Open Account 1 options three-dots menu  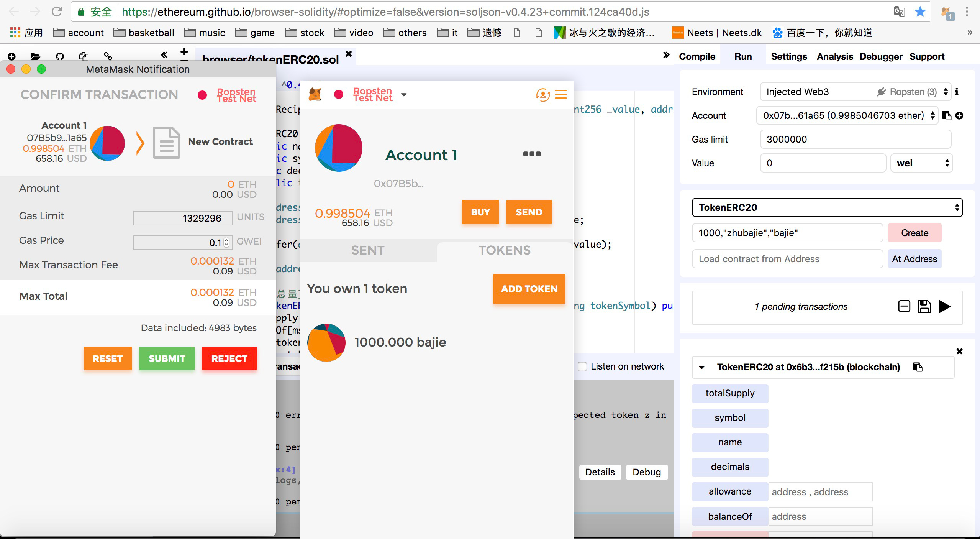tap(532, 154)
